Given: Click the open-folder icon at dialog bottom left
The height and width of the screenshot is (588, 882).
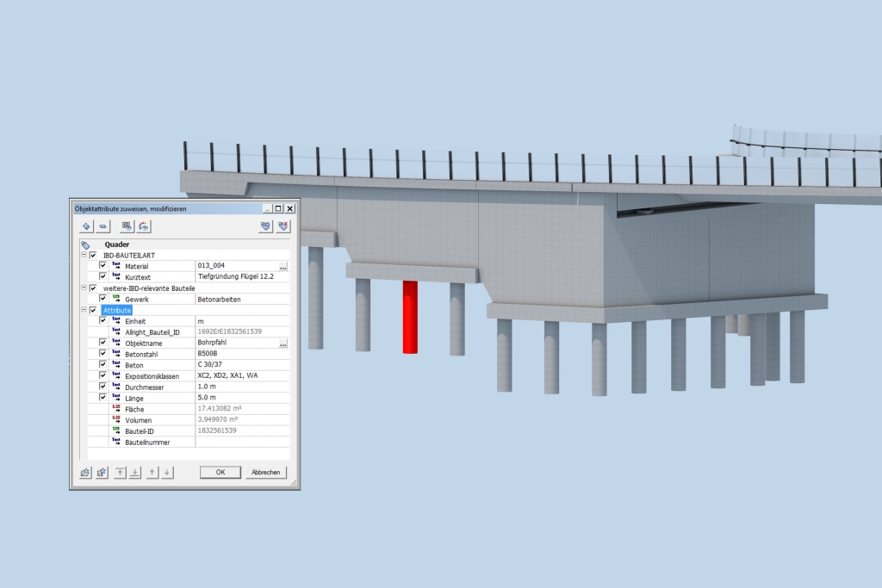Looking at the screenshot, I should [85, 473].
